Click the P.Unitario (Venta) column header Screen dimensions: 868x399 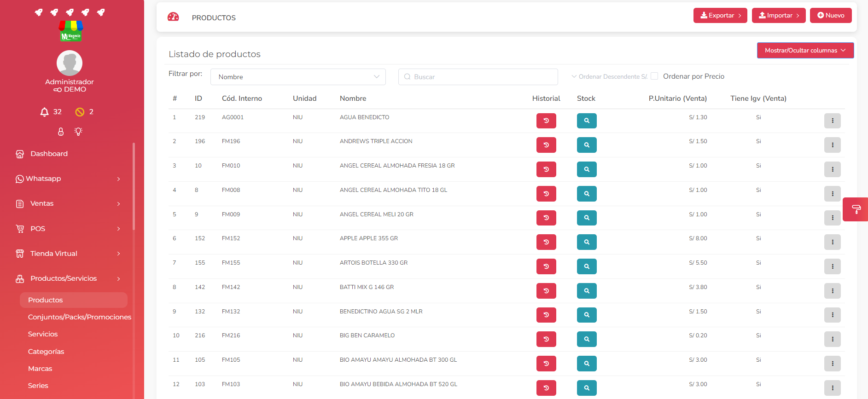[x=678, y=98]
